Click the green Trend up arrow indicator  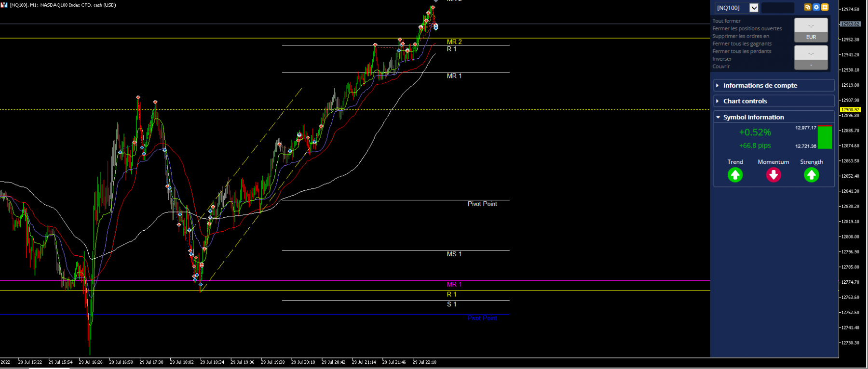pyautogui.click(x=735, y=175)
